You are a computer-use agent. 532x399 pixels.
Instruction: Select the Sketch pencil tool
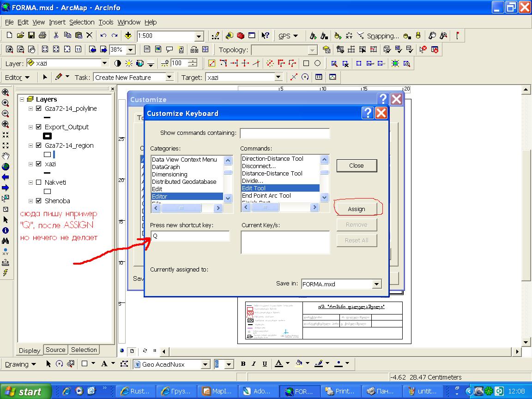pos(59,78)
